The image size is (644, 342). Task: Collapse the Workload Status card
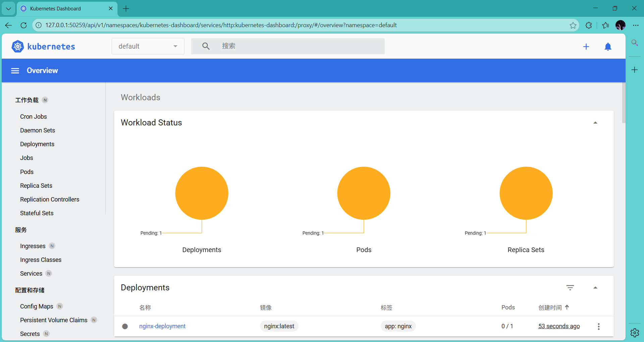click(595, 123)
